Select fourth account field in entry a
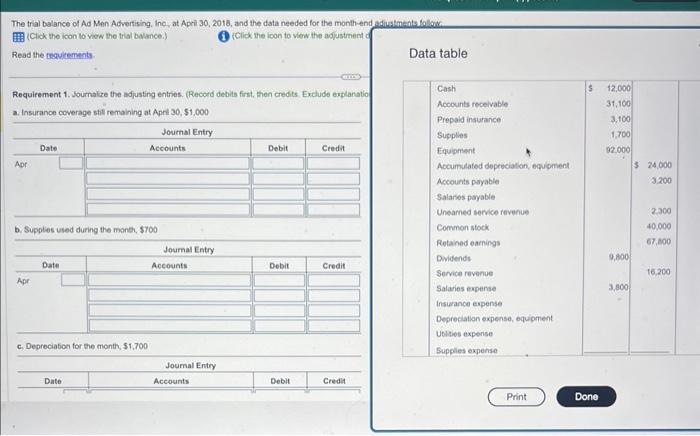The height and width of the screenshot is (436, 700). (168, 209)
